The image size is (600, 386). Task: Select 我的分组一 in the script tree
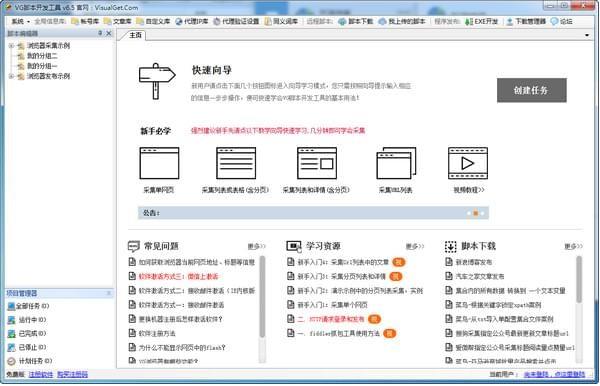(42, 66)
